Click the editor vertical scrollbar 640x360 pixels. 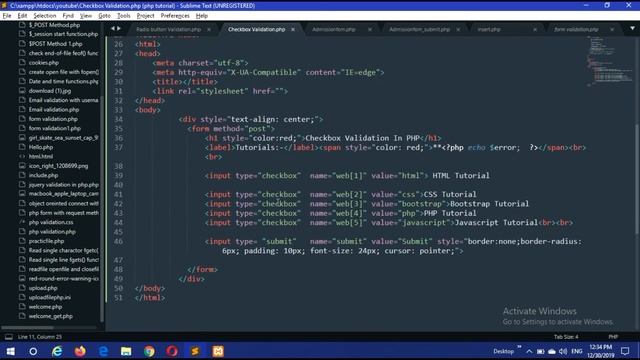[637, 179]
